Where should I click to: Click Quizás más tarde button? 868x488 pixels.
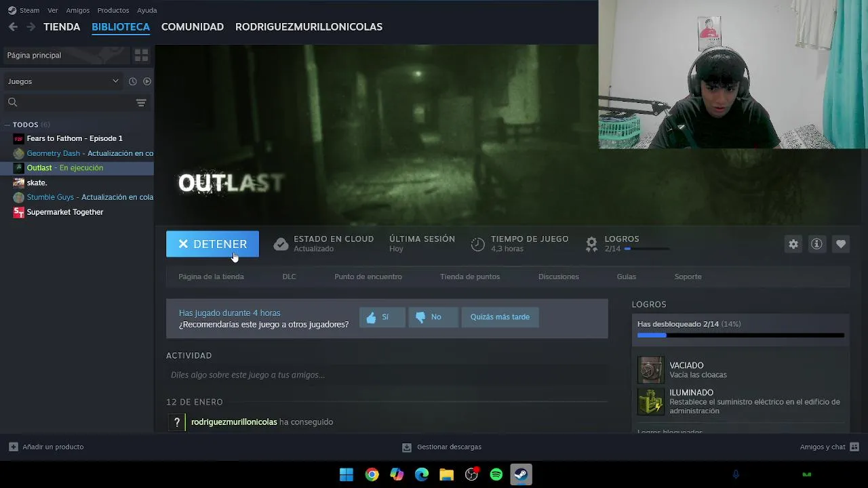[x=500, y=317]
